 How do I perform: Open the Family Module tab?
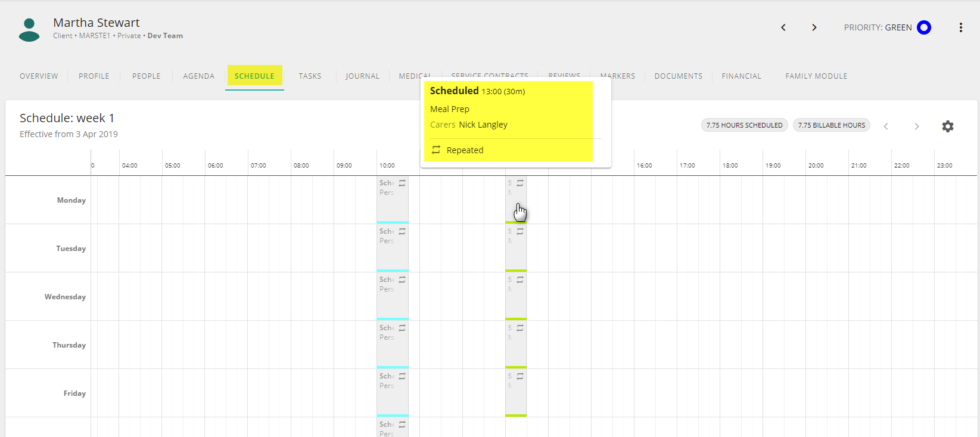[816, 76]
